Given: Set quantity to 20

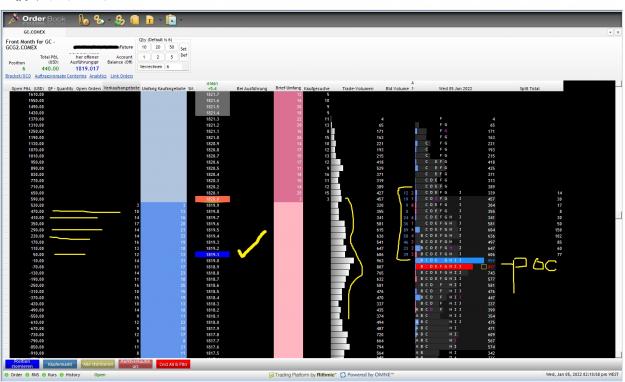Looking at the screenshot, I should (158, 47).
